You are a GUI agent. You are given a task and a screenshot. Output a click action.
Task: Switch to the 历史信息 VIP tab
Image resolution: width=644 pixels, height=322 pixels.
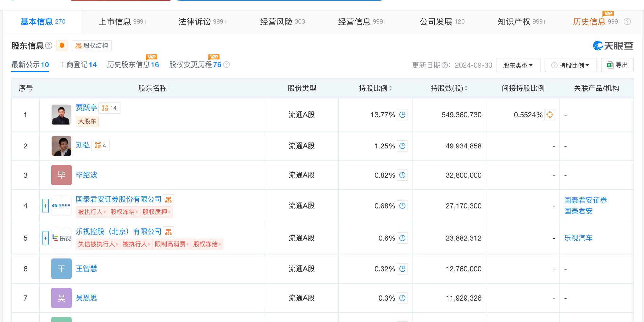coord(597,22)
